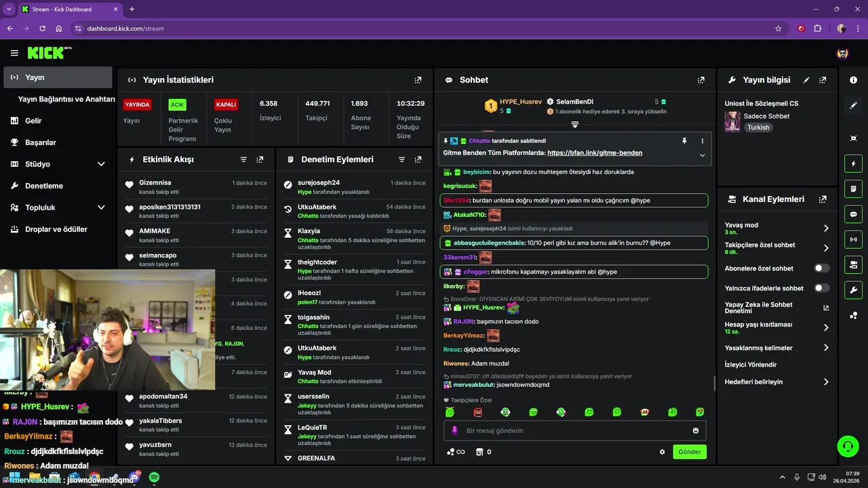This screenshot has height=488, width=868.
Task: Open Hedefleri belirleyin chevron
Action: point(826,382)
